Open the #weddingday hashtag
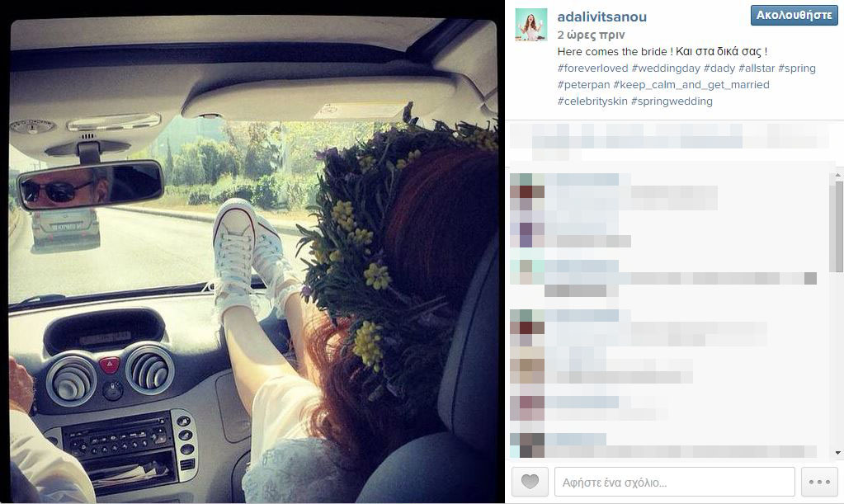The width and height of the screenshot is (844, 504). pyautogui.click(x=666, y=68)
